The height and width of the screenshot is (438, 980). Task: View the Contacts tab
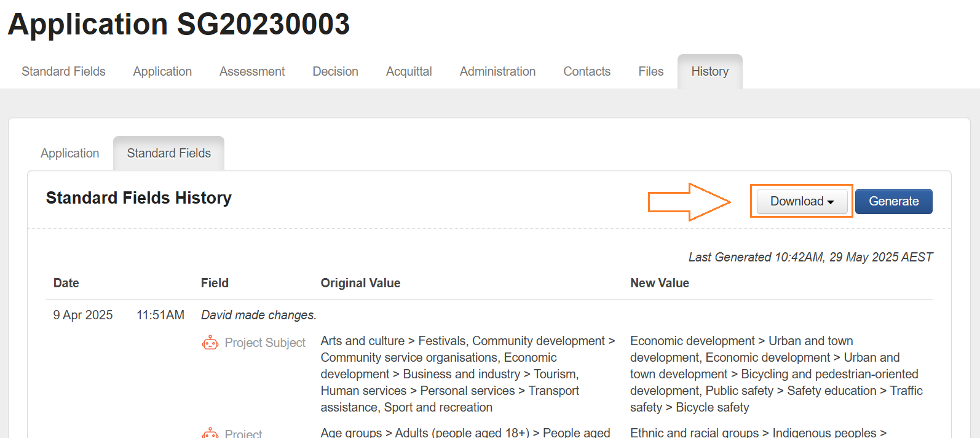click(x=587, y=71)
